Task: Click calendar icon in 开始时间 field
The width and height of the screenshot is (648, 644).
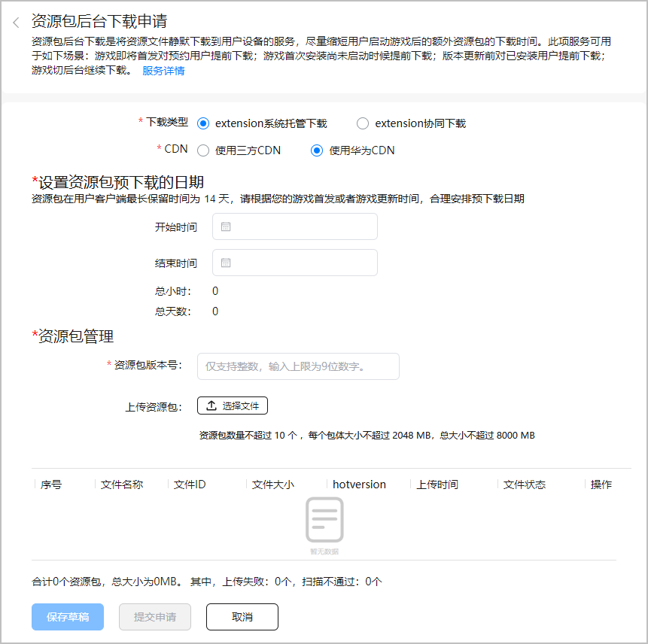Action: tap(226, 226)
